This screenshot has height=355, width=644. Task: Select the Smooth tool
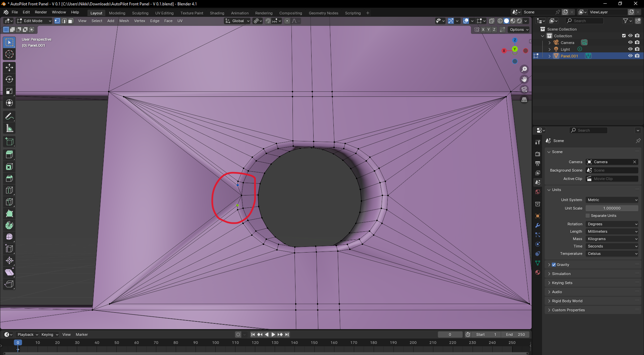[x=9, y=237]
